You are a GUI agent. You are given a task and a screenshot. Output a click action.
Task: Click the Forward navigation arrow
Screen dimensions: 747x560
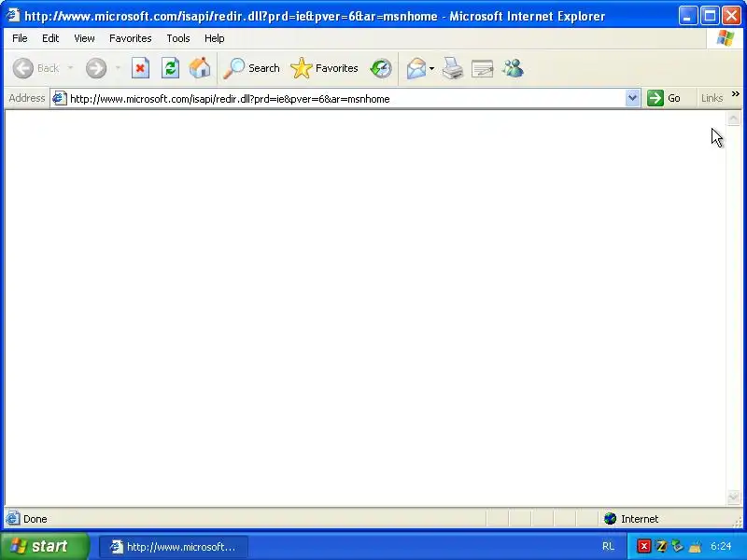[96, 68]
